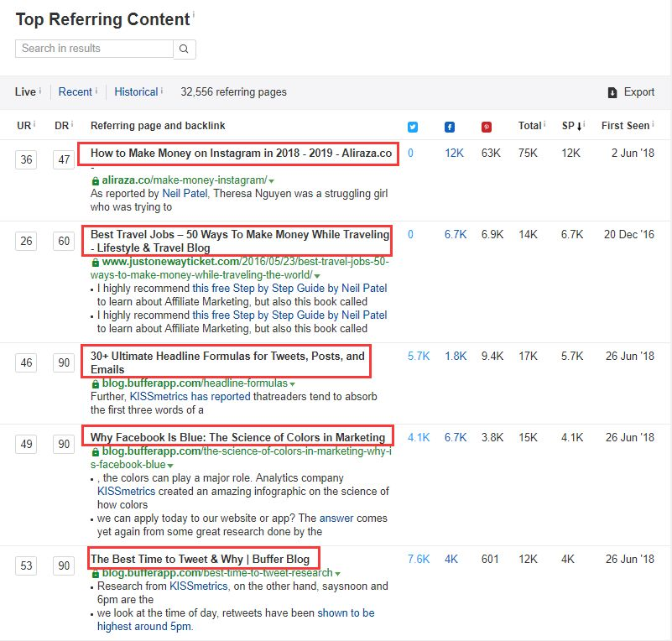Expand the aliraza.co URL dropdown arrow

(271, 181)
